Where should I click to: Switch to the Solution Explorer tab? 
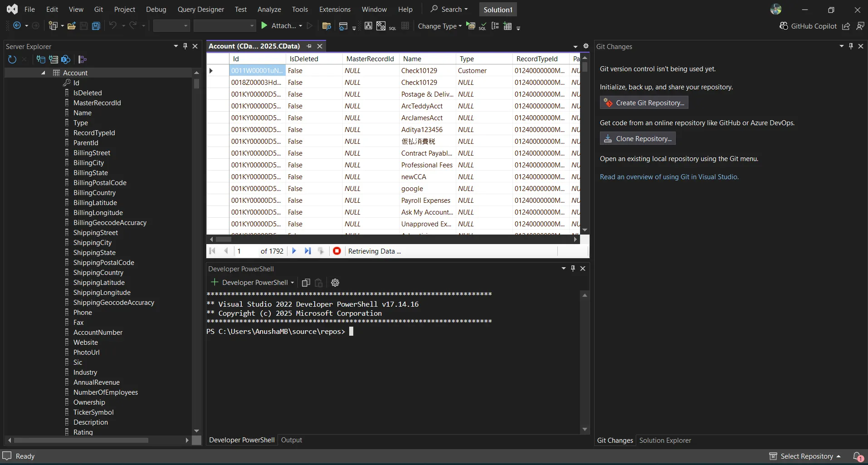665,440
